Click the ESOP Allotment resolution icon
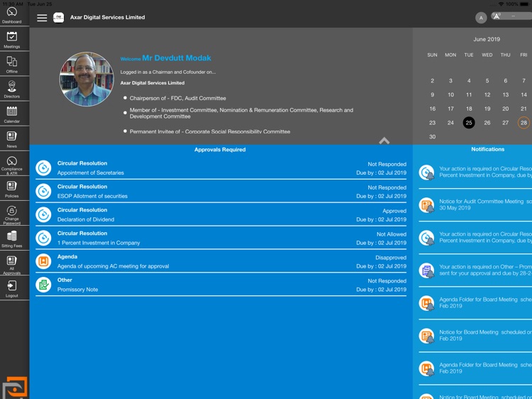Image resolution: width=532 pixels, height=399 pixels. tap(43, 191)
